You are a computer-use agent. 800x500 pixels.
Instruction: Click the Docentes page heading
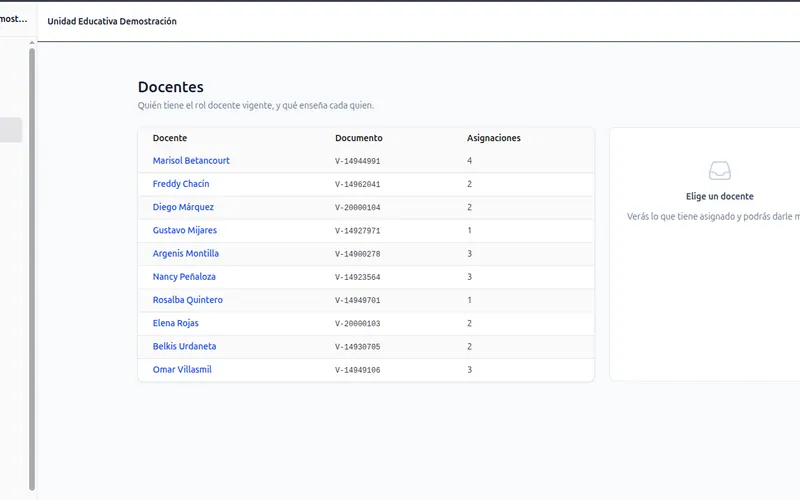click(x=170, y=87)
